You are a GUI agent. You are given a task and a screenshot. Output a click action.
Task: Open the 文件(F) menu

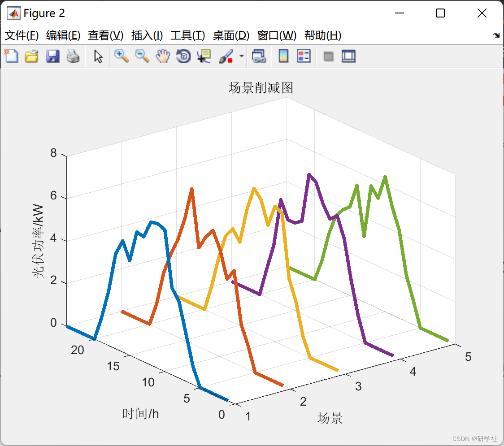22,35
